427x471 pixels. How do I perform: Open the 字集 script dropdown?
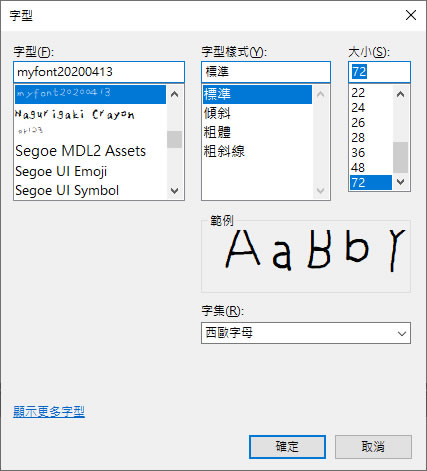click(x=306, y=333)
